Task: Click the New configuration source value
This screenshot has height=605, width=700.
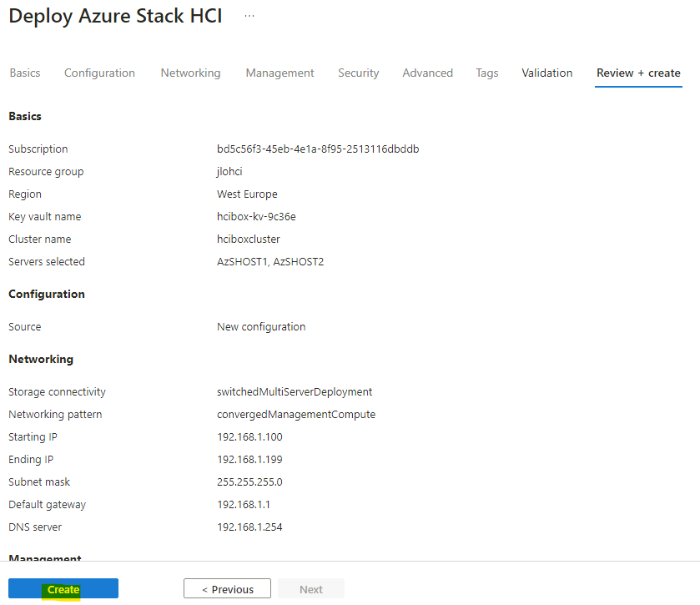Action: [x=261, y=327]
